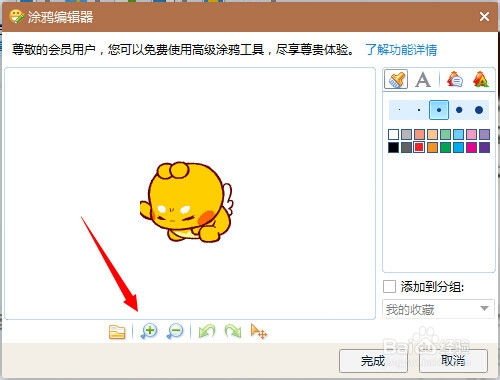The image size is (500, 380).
Task: Choose the smallest brush size dot
Action: [399, 110]
